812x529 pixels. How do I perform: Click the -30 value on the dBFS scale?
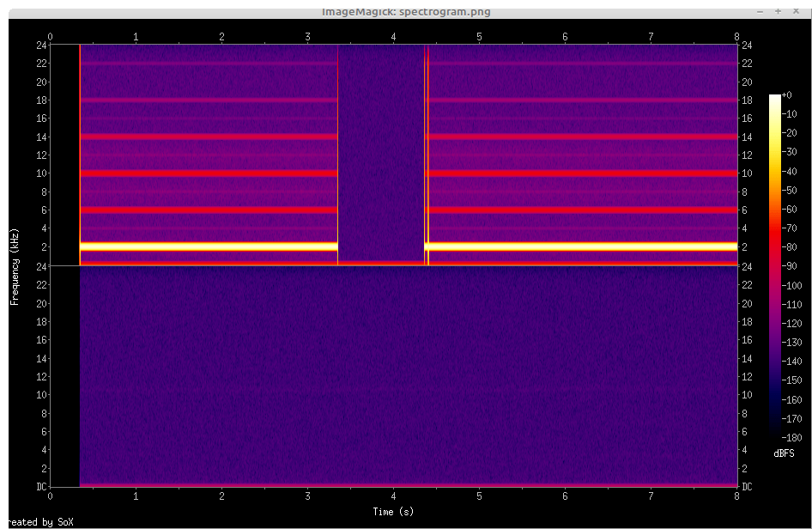[x=789, y=152]
